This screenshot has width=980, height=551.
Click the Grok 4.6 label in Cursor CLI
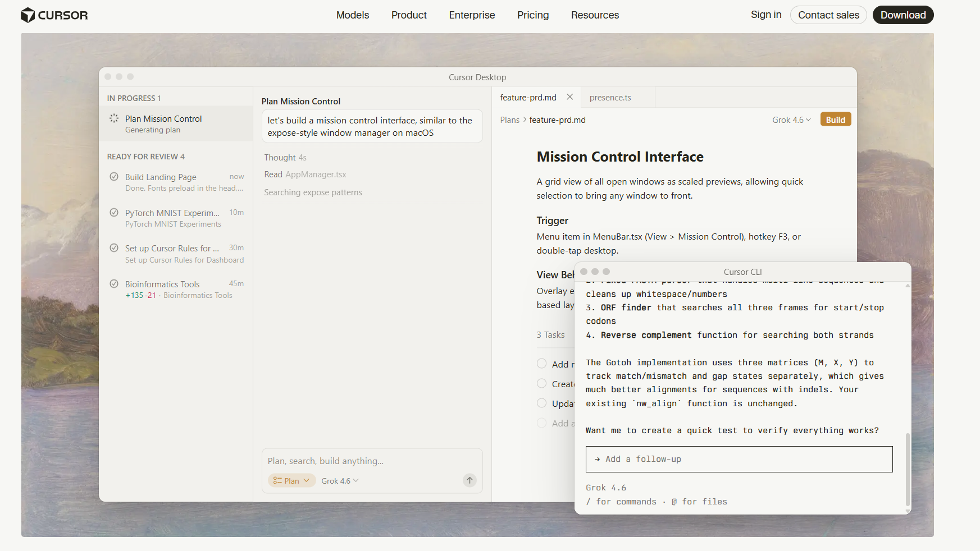pyautogui.click(x=606, y=488)
